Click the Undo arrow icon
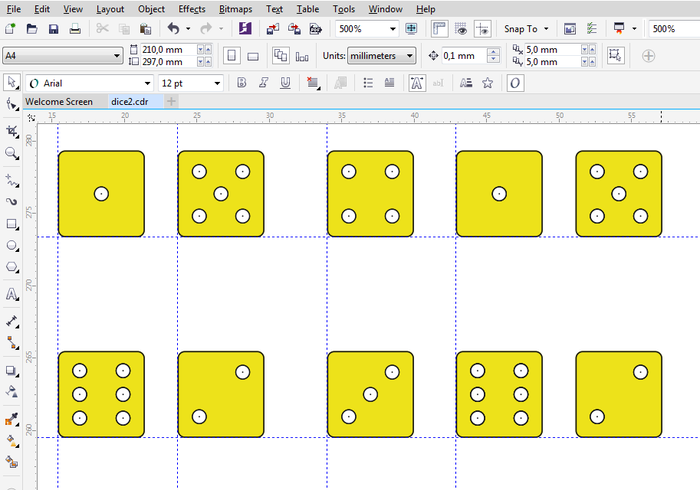 point(173,29)
